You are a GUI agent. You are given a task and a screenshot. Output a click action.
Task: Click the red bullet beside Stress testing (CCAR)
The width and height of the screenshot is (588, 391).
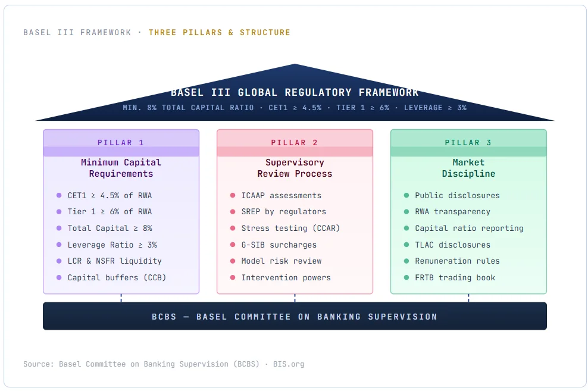click(233, 228)
